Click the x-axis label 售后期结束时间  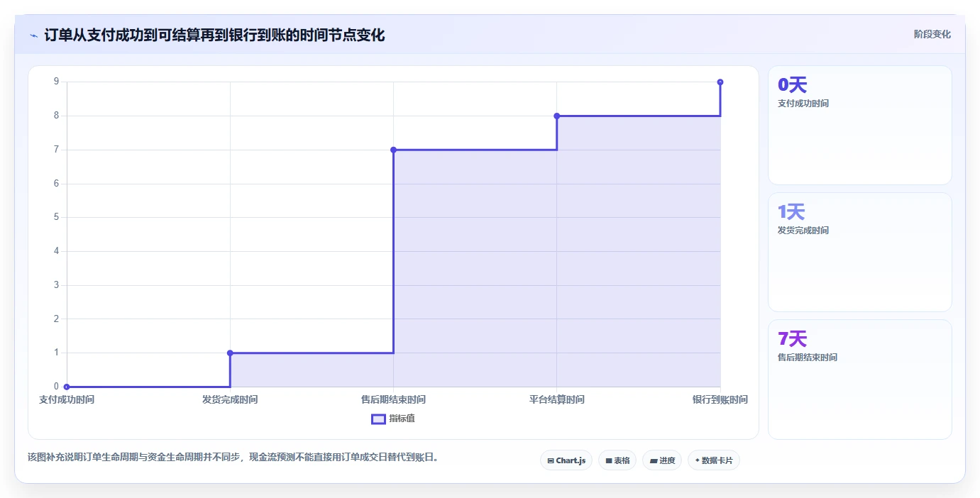[x=393, y=399]
